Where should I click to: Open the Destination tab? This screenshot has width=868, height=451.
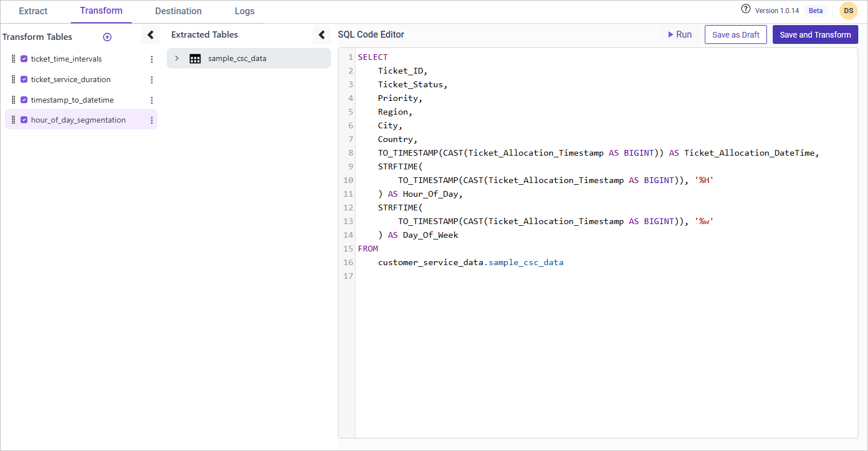click(178, 11)
